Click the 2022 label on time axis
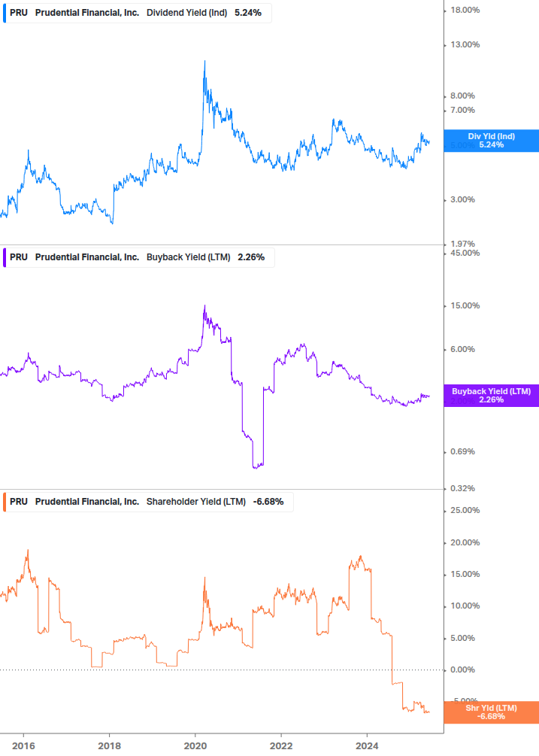 coord(281,746)
